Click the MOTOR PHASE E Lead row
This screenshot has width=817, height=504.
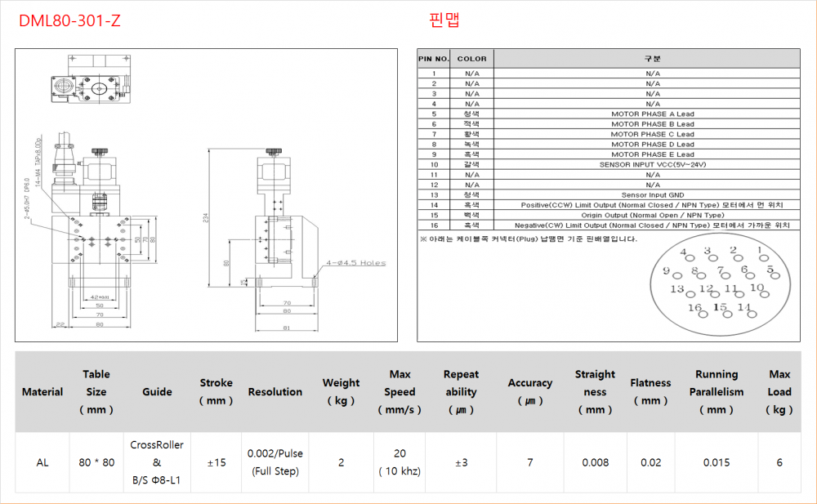pyautogui.click(x=652, y=154)
